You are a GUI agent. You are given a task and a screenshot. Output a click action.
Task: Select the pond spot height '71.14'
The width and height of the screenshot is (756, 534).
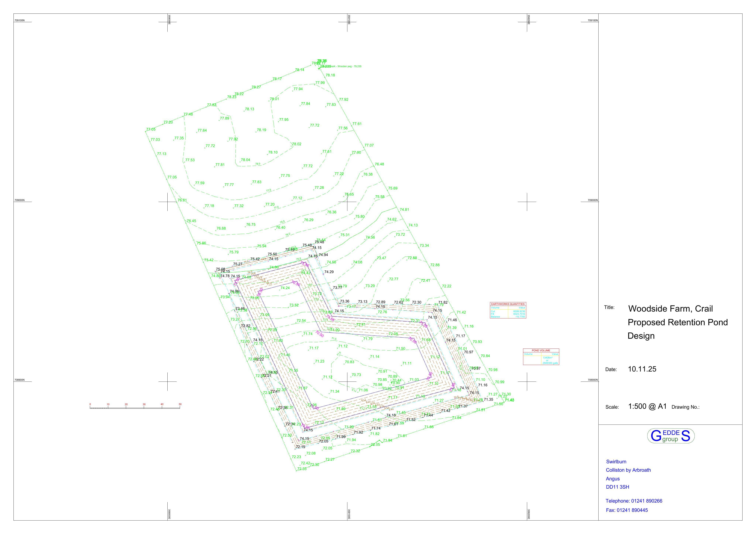(375, 357)
